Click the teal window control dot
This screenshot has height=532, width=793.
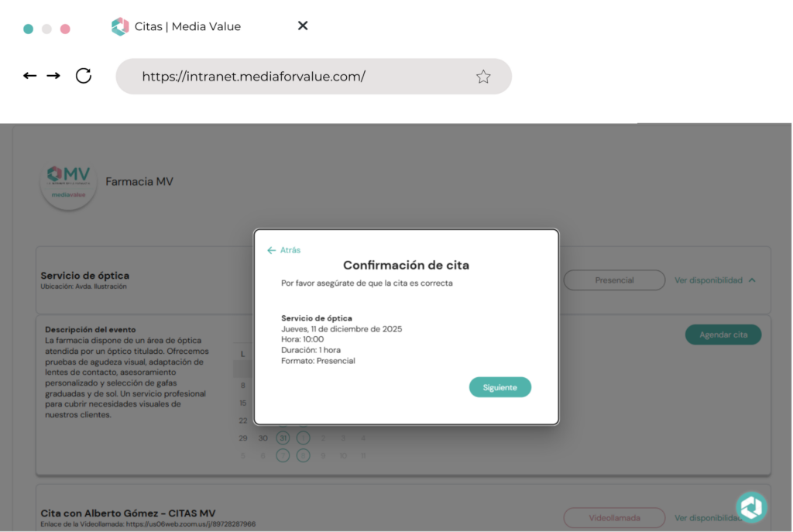pyautogui.click(x=29, y=29)
